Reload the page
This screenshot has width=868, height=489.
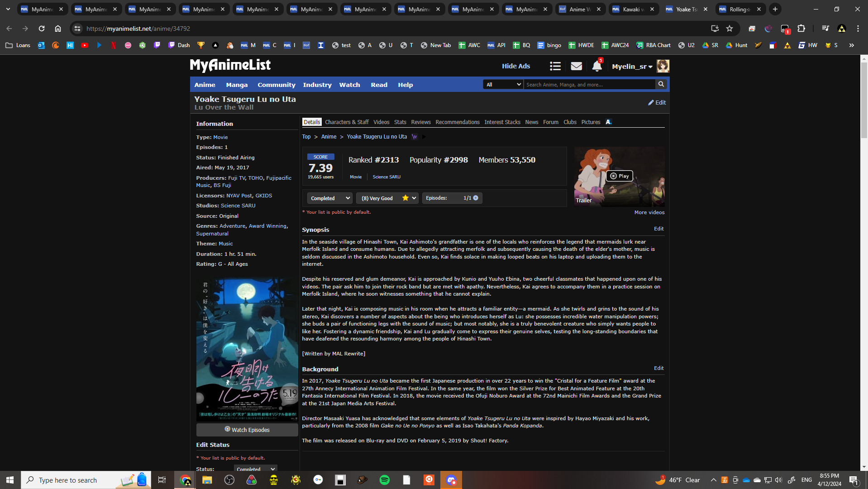(x=42, y=29)
